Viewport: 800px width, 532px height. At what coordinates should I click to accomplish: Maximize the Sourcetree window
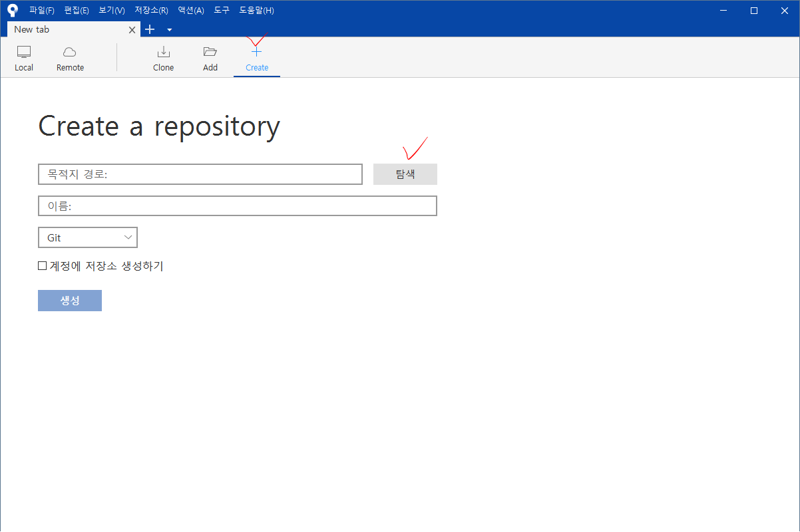[x=754, y=10]
